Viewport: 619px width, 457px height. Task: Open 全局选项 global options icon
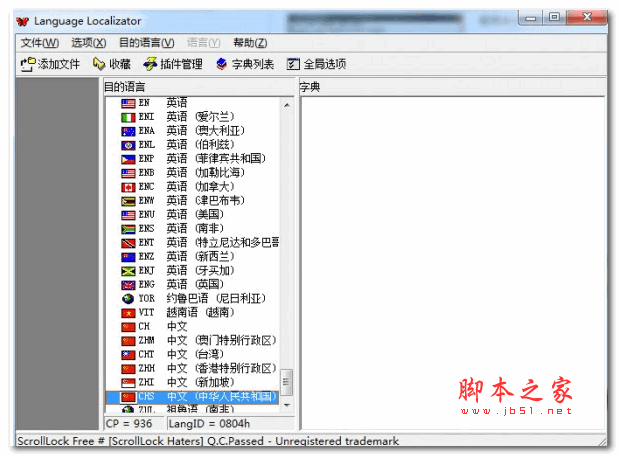(293, 64)
